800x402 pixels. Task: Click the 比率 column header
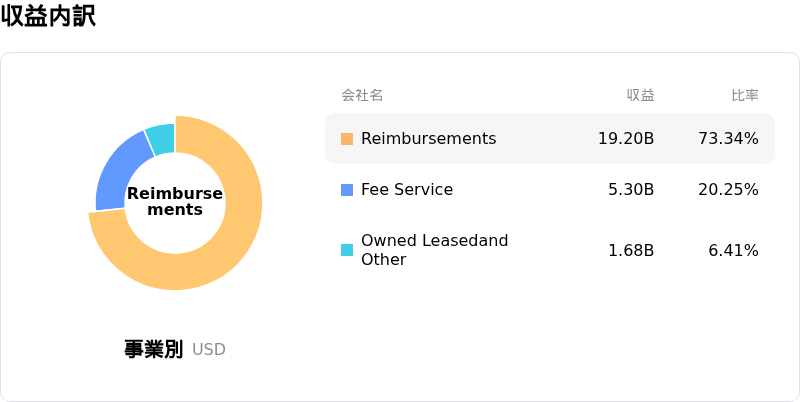tap(744, 96)
